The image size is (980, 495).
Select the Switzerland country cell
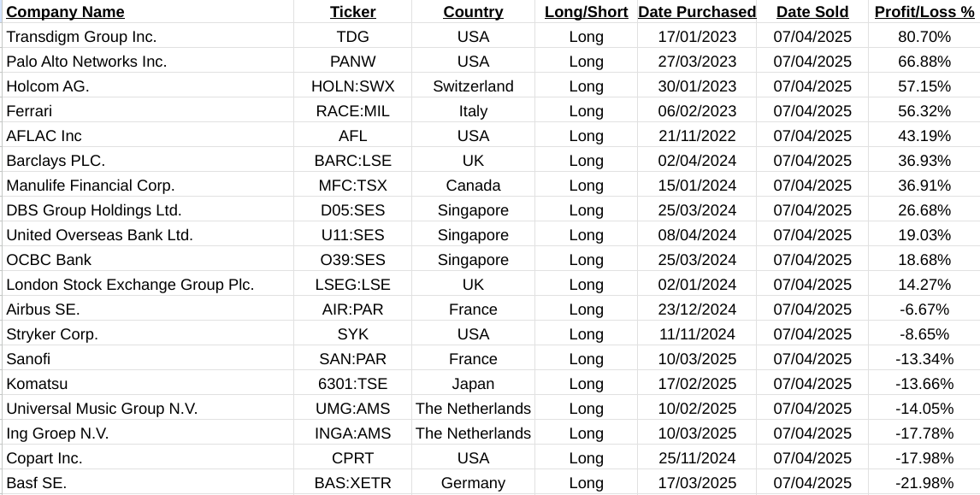click(x=473, y=86)
